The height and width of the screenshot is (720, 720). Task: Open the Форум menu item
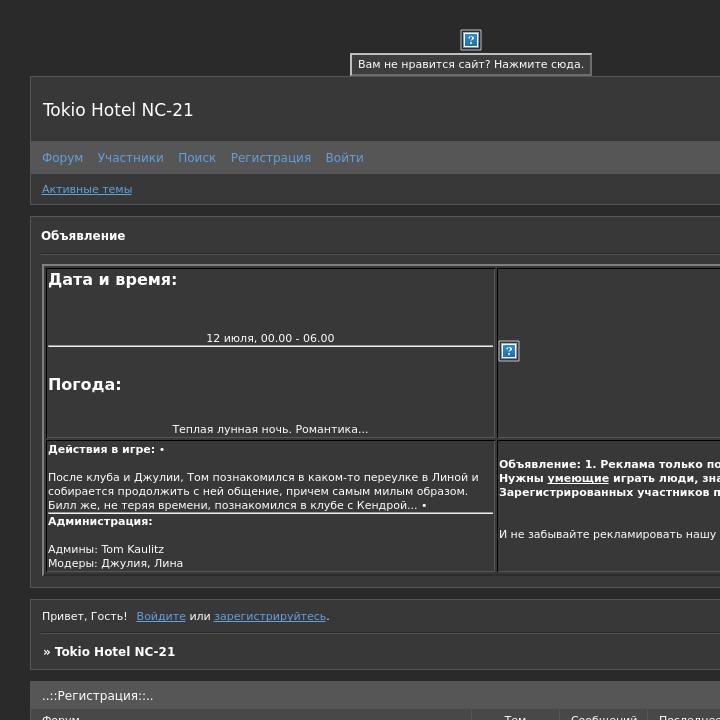62,158
